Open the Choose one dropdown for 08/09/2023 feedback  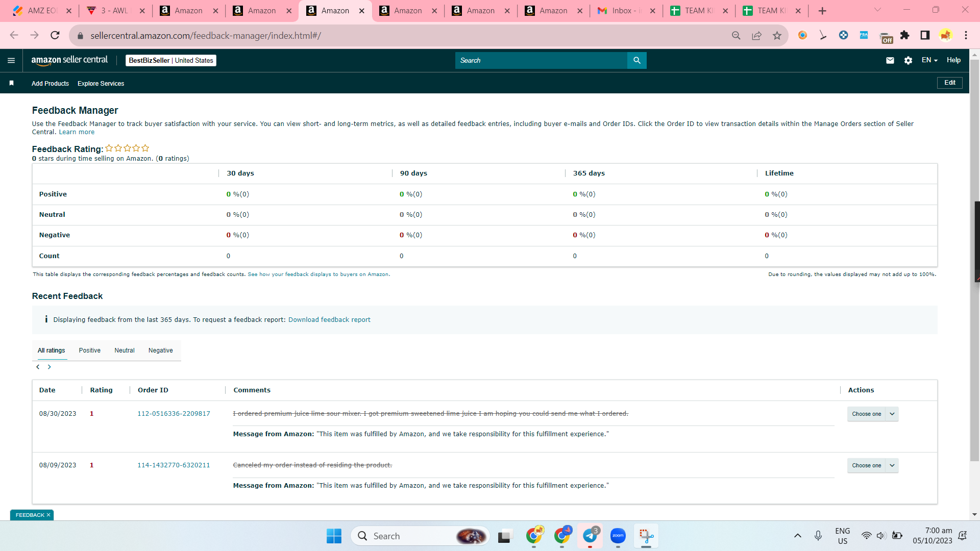[x=873, y=465]
